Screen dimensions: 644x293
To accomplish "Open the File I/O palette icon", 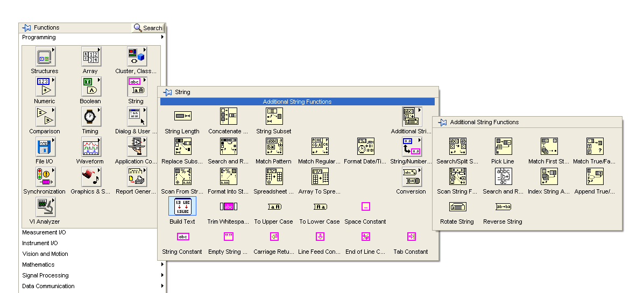I will point(45,147).
